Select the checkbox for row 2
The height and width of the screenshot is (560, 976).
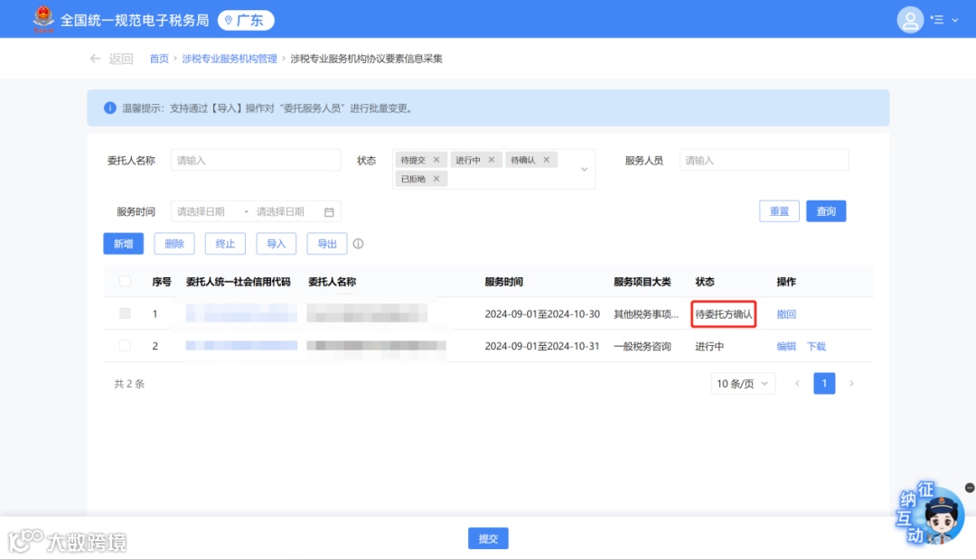pos(124,346)
